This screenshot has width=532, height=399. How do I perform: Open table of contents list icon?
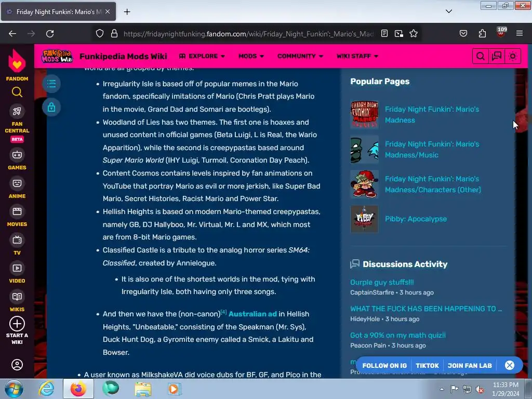point(51,84)
